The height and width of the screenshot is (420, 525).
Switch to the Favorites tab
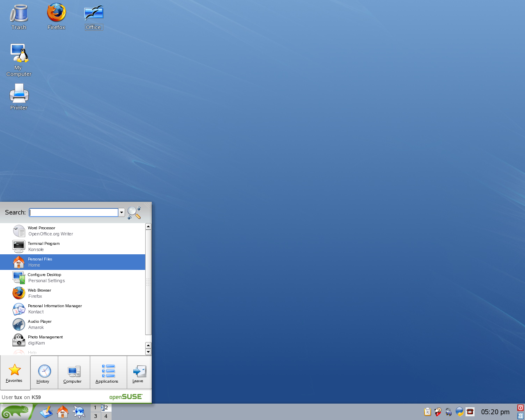click(15, 373)
